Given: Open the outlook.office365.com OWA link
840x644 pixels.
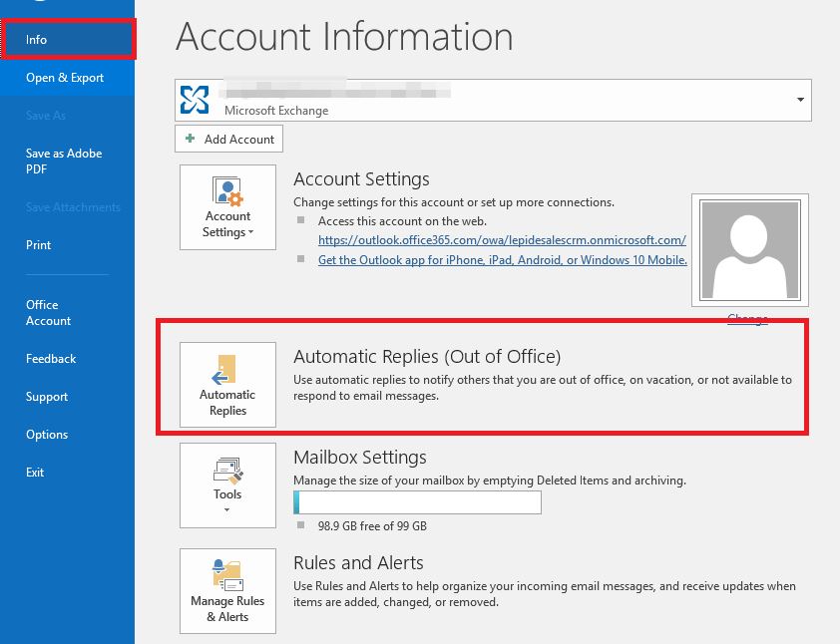Looking at the screenshot, I should [x=502, y=240].
